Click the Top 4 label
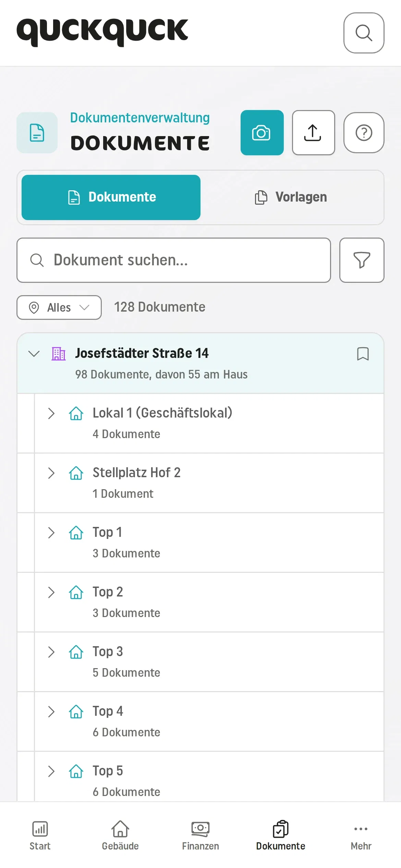 [x=108, y=711]
